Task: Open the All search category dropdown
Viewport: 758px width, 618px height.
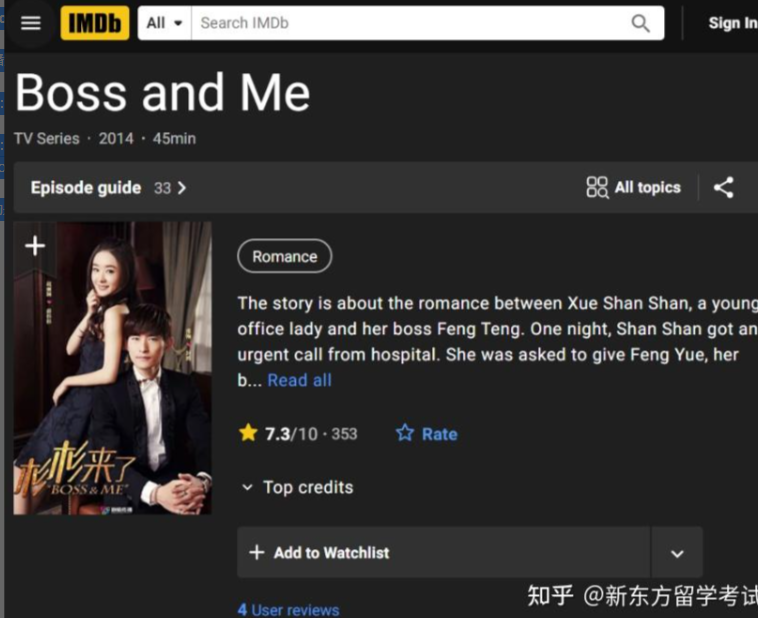Action: [164, 23]
